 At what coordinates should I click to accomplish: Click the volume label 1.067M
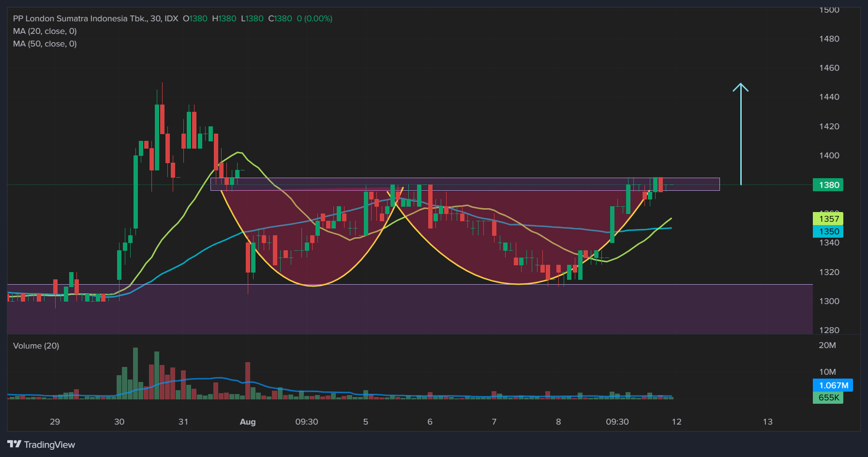pyautogui.click(x=833, y=385)
